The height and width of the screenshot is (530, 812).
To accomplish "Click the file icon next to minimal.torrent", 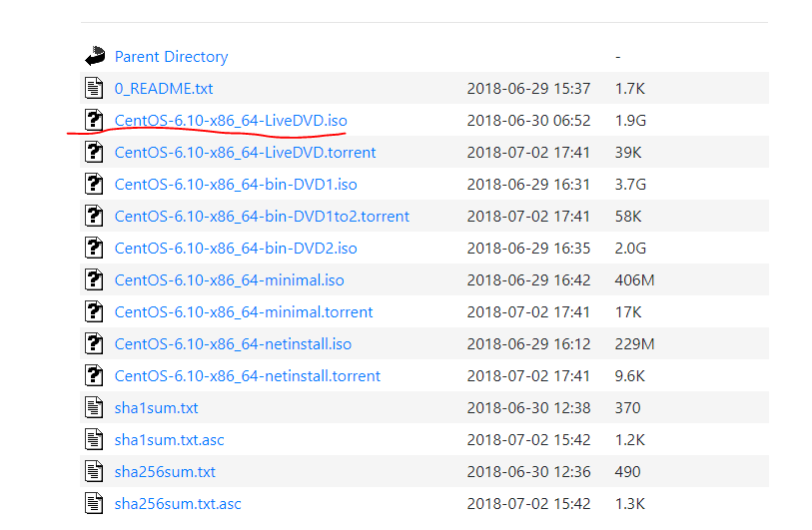I will click(94, 312).
